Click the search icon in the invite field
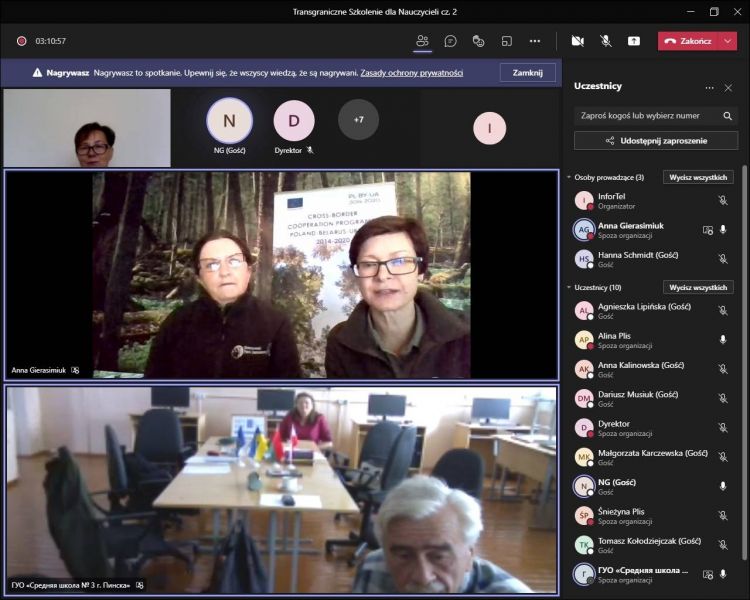750x600 pixels. pyautogui.click(x=727, y=116)
